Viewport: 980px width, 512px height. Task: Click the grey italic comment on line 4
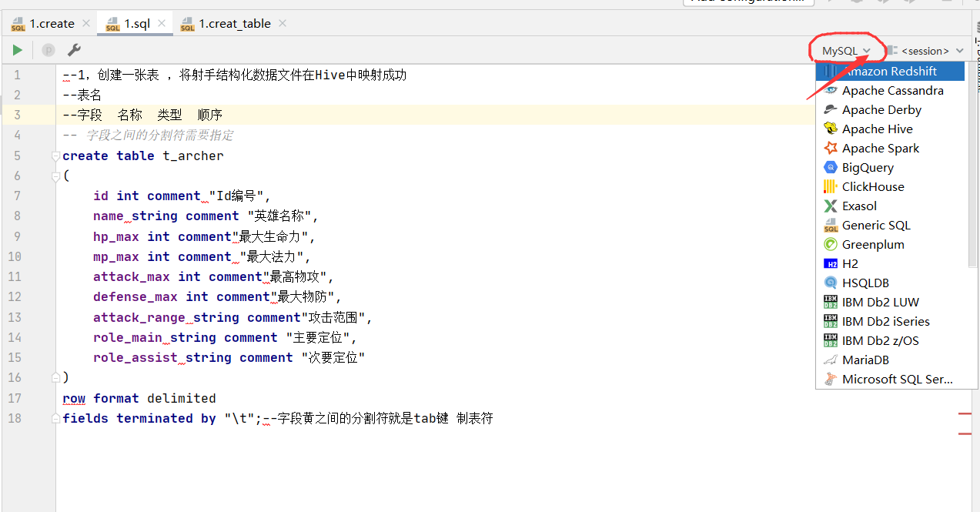click(x=149, y=136)
